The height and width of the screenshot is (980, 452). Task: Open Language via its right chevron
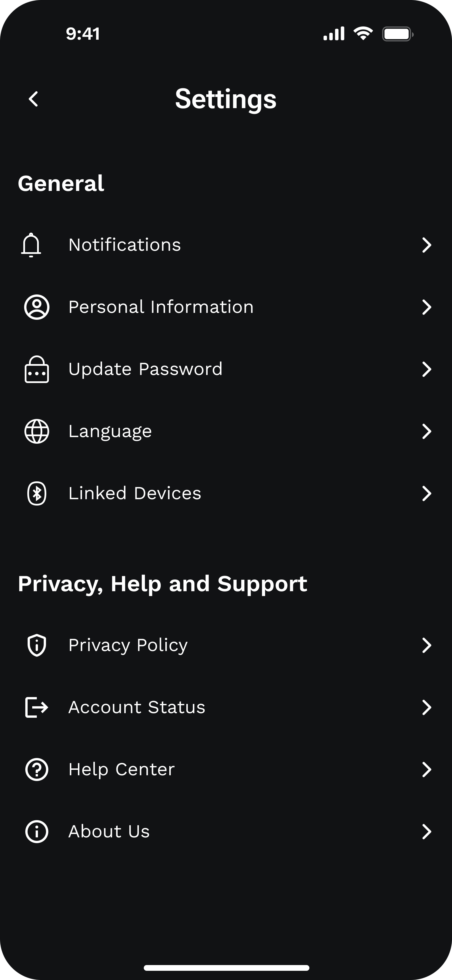tap(426, 431)
